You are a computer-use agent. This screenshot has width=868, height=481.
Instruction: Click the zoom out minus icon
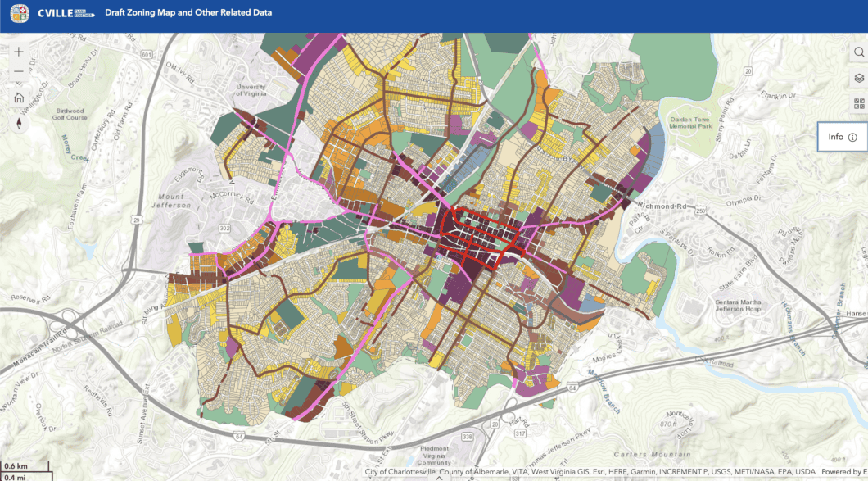tap(17, 71)
